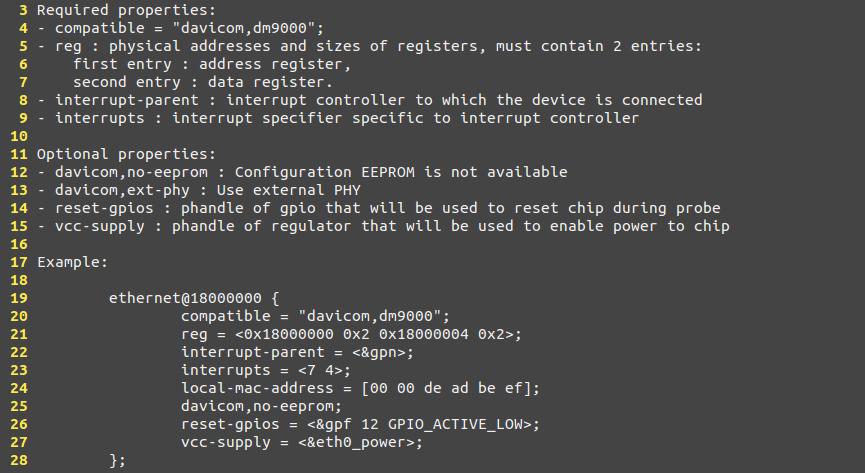Viewport: 865px width, 473px height.
Task: Click line number 10 in the gutter
Action: pyautogui.click(x=19, y=136)
